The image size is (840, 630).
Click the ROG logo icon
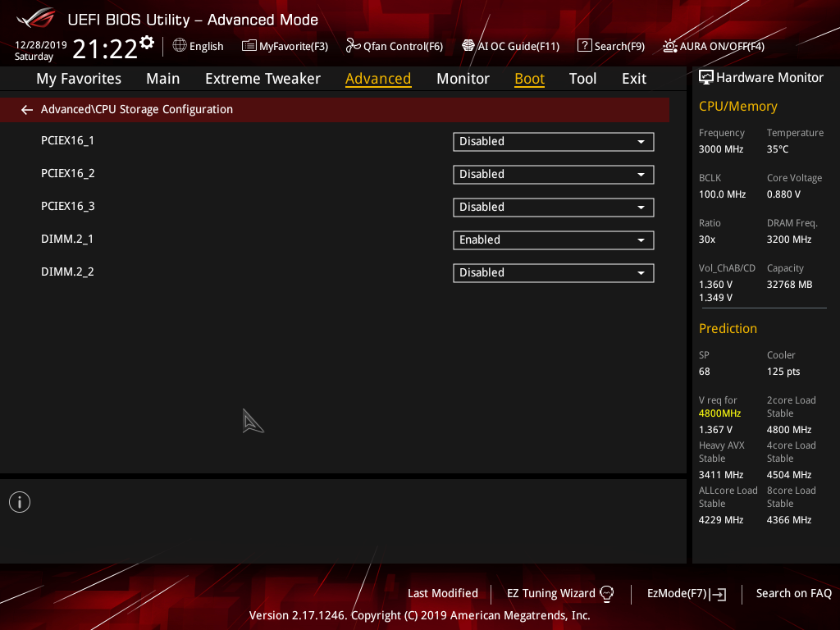tap(36, 18)
